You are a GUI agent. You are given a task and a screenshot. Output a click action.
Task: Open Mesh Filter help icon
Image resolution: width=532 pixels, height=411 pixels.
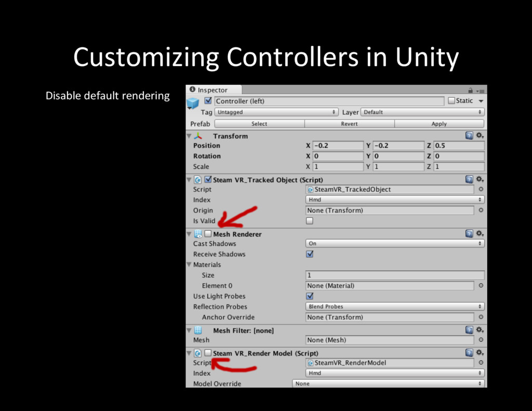[x=469, y=330]
